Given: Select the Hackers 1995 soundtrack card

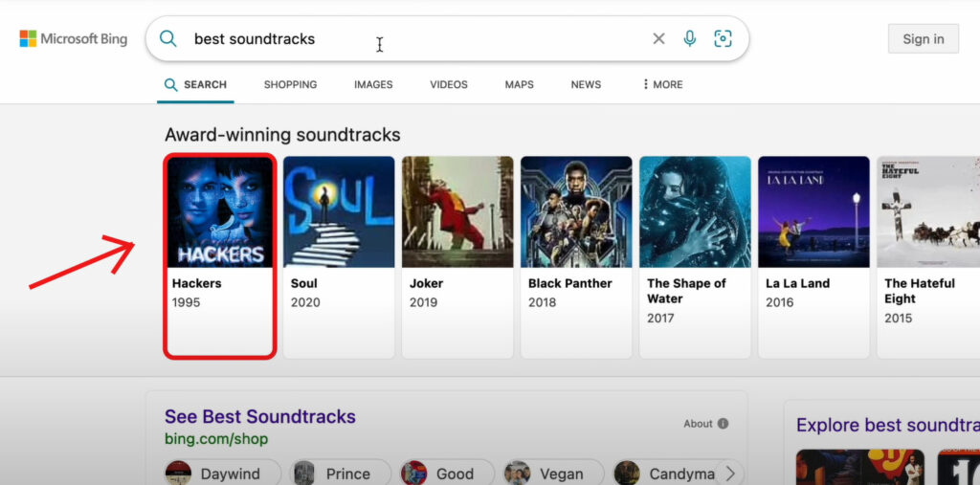Looking at the screenshot, I should point(220,256).
